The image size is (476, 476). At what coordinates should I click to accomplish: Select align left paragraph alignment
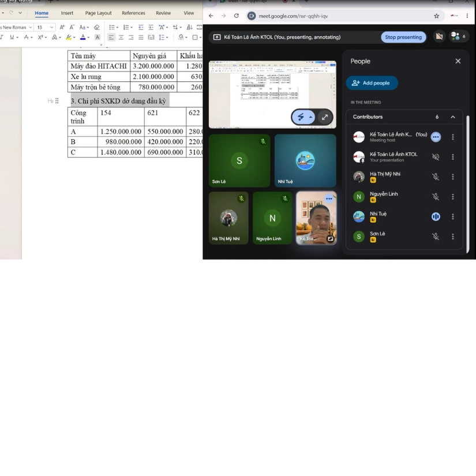tap(111, 37)
